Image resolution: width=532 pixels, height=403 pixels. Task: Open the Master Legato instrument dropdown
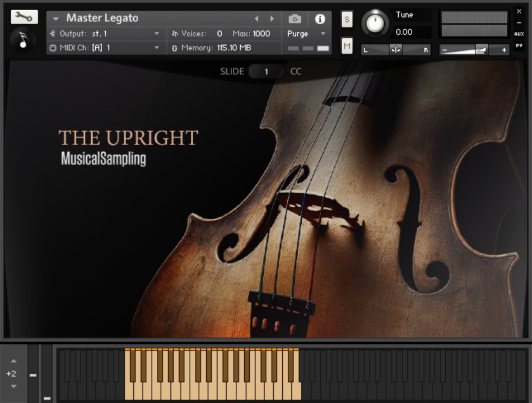click(55, 19)
